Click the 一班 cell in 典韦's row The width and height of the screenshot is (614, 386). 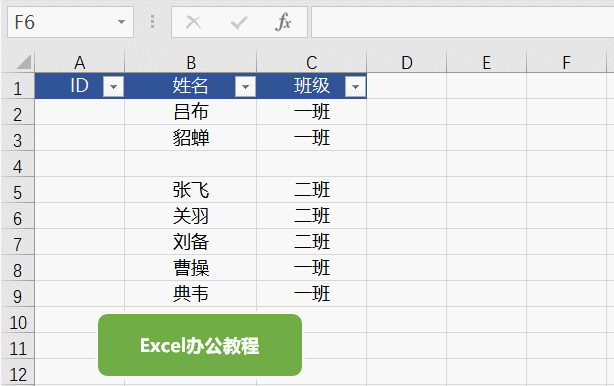[x=312, y=294]
